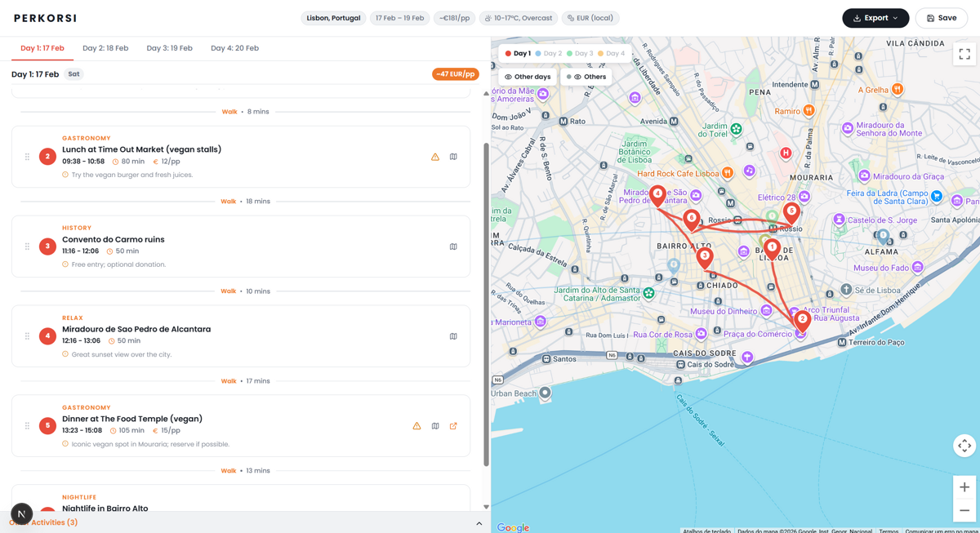This screenshot has width=980, height=533.
Task: Expand the Activities (3) panel
Action: tap(479, 523)
